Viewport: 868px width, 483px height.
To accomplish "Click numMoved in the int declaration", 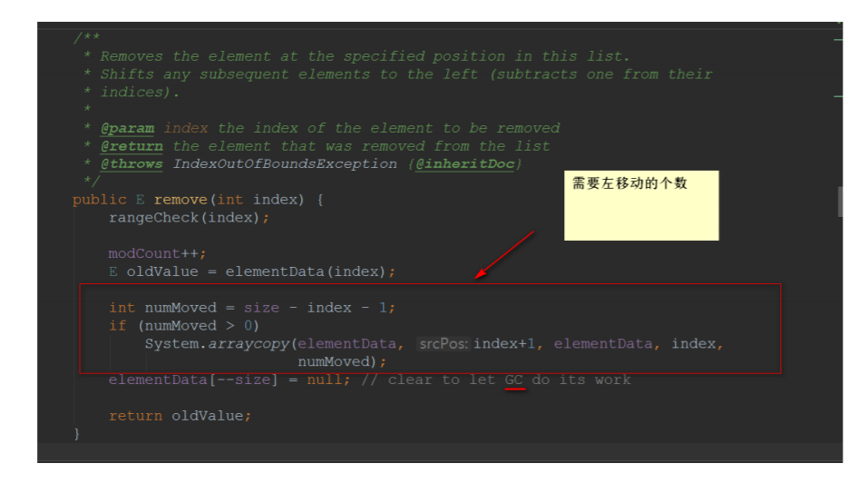I will tap(180, 308).
